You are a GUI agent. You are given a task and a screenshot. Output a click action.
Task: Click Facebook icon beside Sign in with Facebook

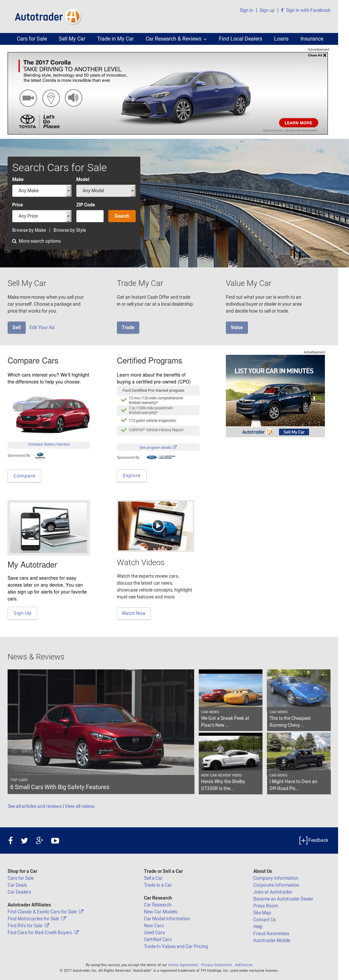point(282,10)
